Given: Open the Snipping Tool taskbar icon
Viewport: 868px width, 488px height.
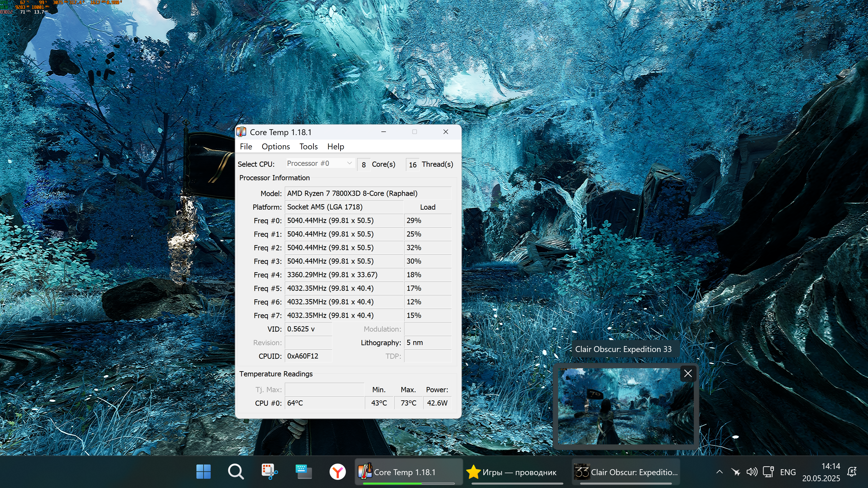Looking at the screenshot, I should click(270, 472).
